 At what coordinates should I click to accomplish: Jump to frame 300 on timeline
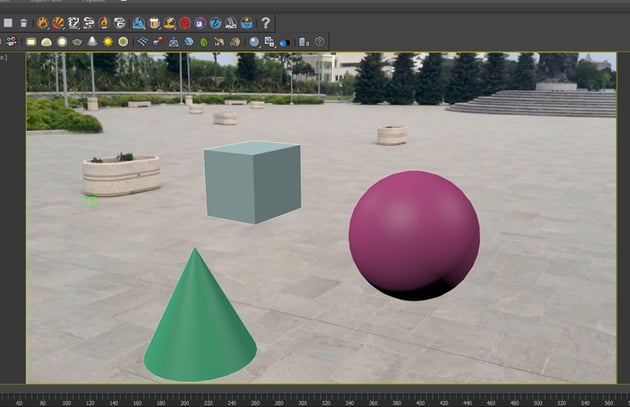303,403
